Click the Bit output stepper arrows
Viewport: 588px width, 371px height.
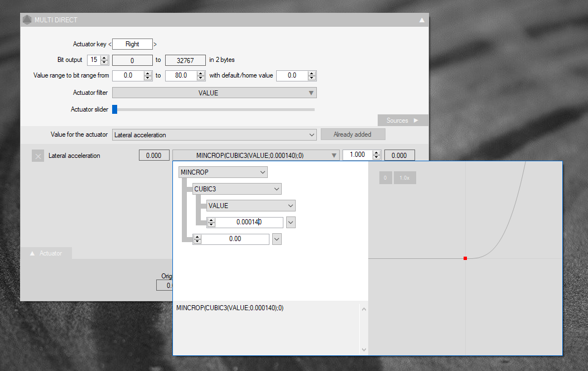(x=104, y=60)
